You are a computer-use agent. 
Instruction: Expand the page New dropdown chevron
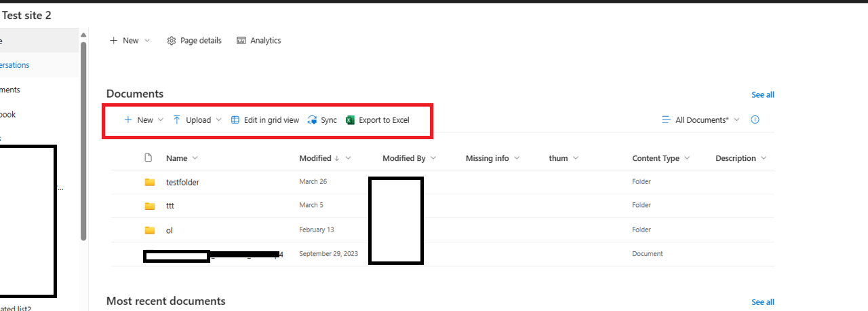[147, 41]
